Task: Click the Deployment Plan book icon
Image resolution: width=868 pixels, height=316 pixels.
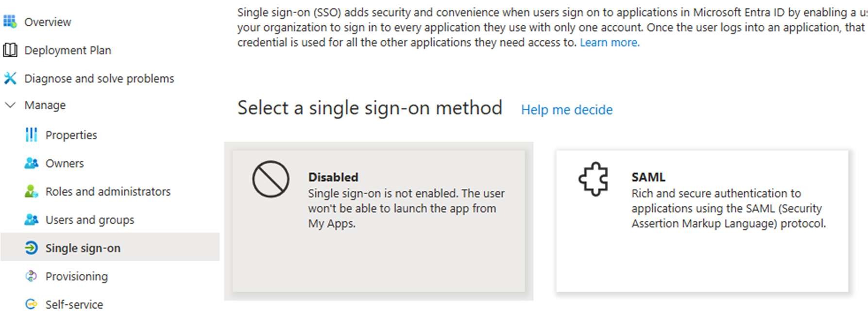Action: coord(10,50)
